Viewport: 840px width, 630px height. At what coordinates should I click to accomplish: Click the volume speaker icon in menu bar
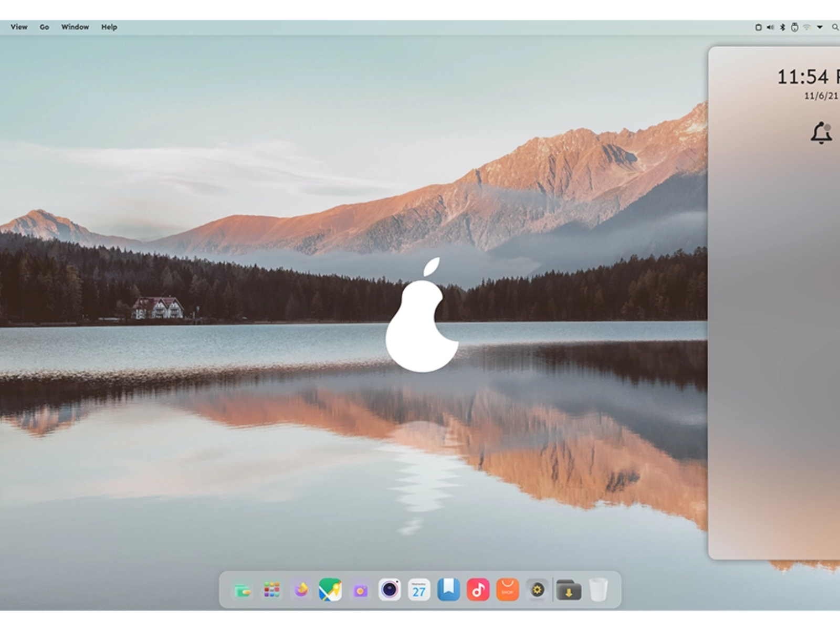point(770,27)
